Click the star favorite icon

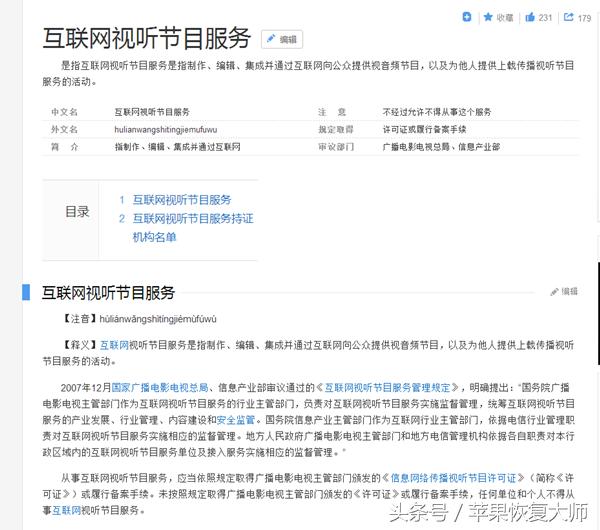coord(488,17)
